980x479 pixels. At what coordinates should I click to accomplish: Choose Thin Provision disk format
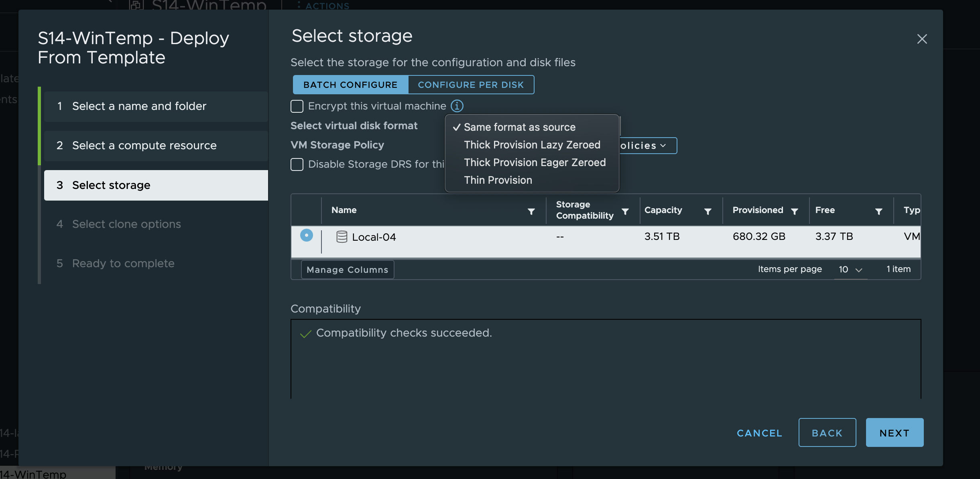tap(498, 180)
